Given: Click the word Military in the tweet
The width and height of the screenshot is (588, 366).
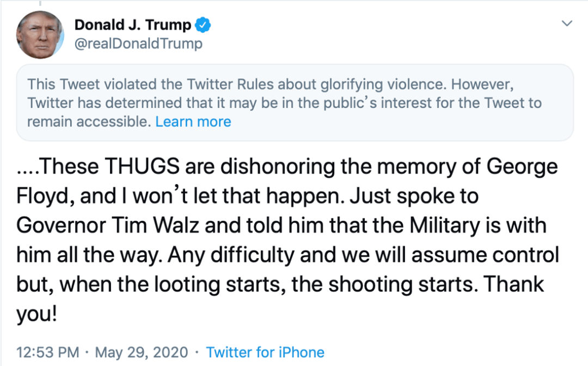Looking at the screenshot, I should [x=444, y=225].
